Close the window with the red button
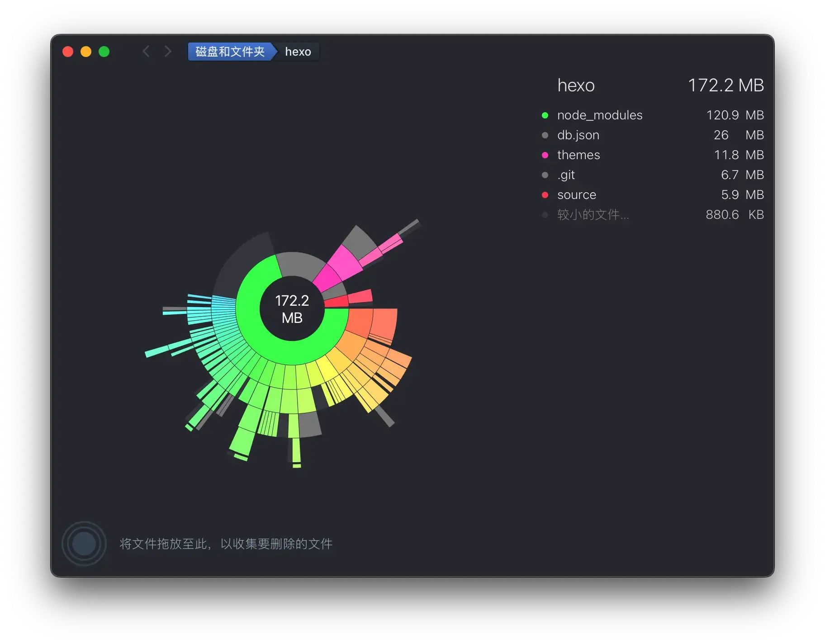 68,52
